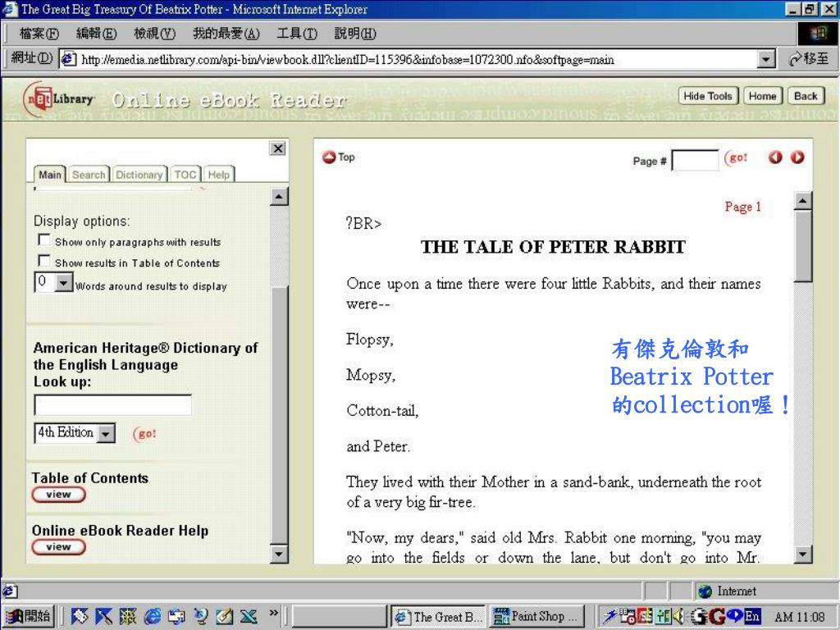
Task: Switch to the Main tab
Action: [50, 175]
